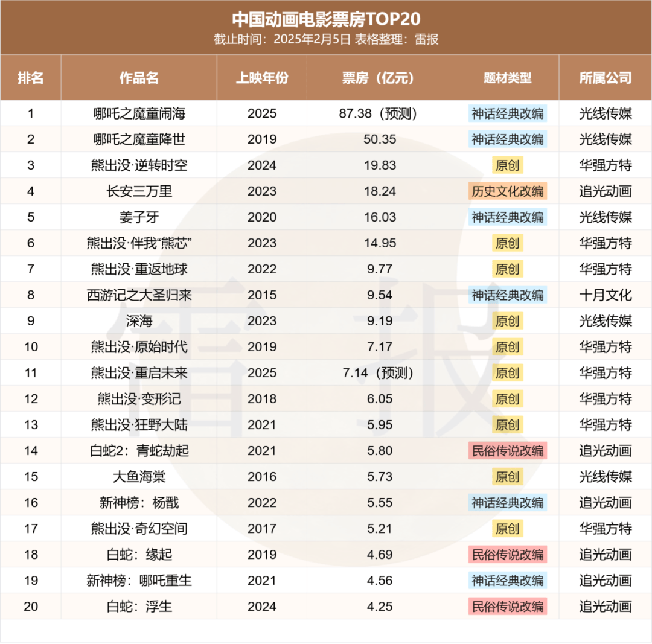The height and width of the screenshot is (644, 652).
Task: Click box office value 4.25
Action: pos(380,607)
